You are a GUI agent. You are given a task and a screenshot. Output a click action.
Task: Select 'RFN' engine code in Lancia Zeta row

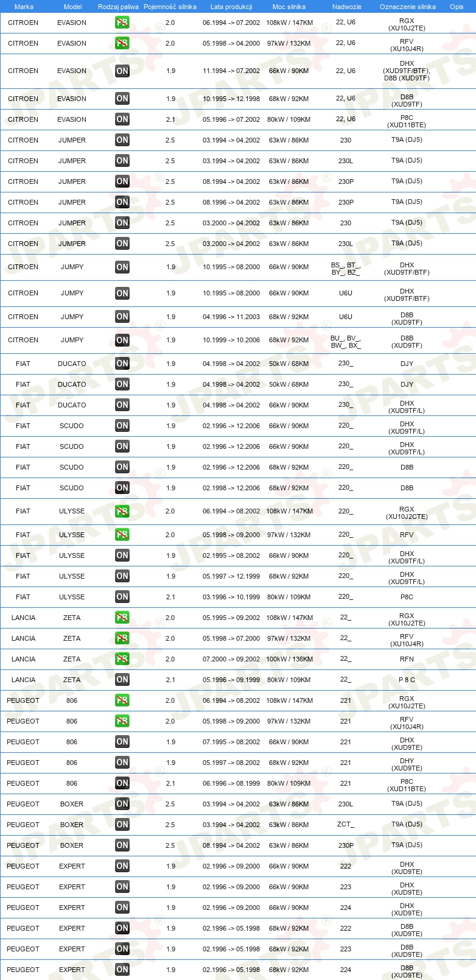407,659
